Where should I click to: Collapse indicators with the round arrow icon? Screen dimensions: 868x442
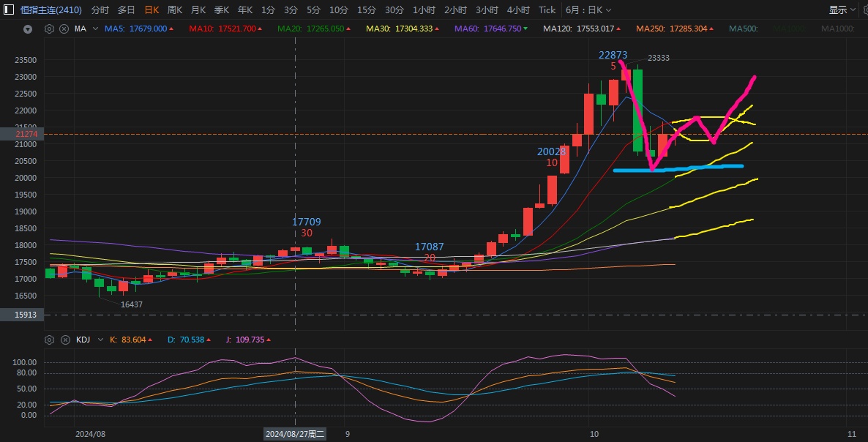[28, 29]
